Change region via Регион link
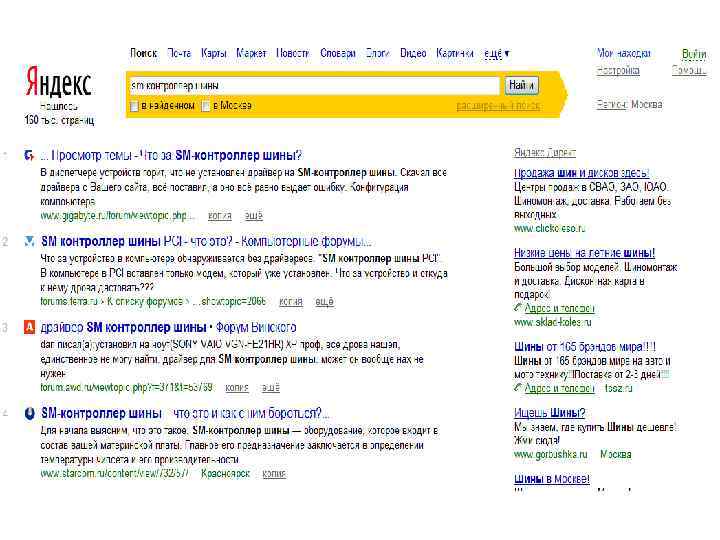The image size is (720, 540). [611, 104]
